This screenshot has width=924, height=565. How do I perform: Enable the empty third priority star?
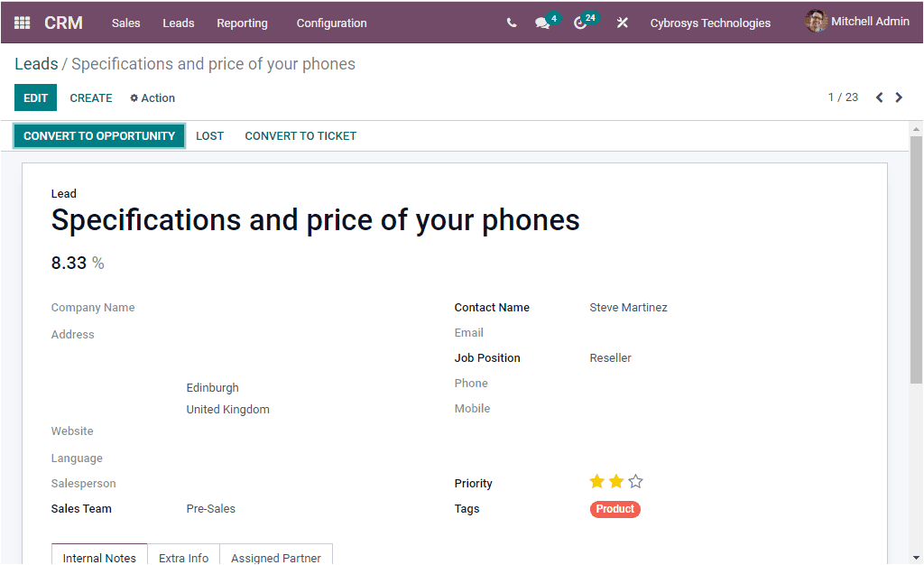[636, 481]
